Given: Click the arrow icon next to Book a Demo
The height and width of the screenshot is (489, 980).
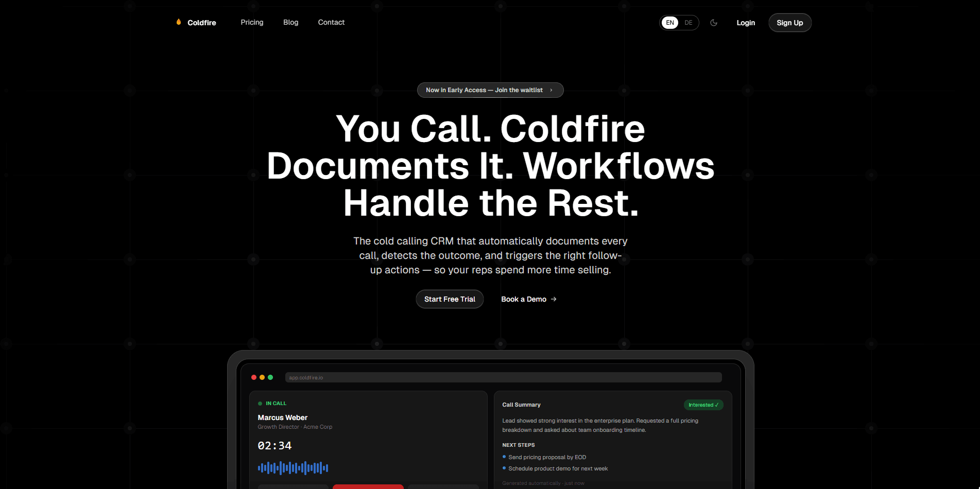Looking at the screenshot, I should click(553, 299).
